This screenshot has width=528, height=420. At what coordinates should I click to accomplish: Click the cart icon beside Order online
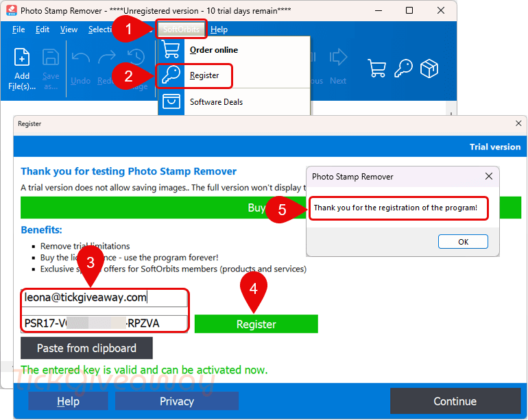pos(171,49)
